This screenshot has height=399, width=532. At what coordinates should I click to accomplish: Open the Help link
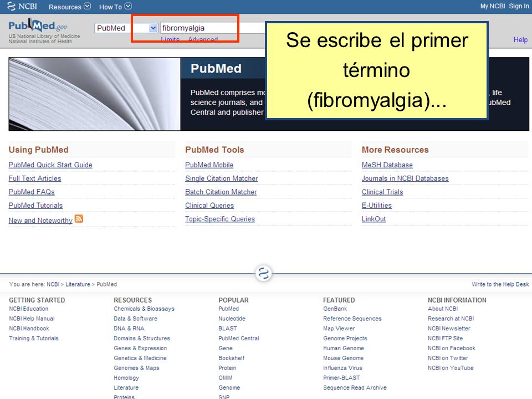point(520,40)
